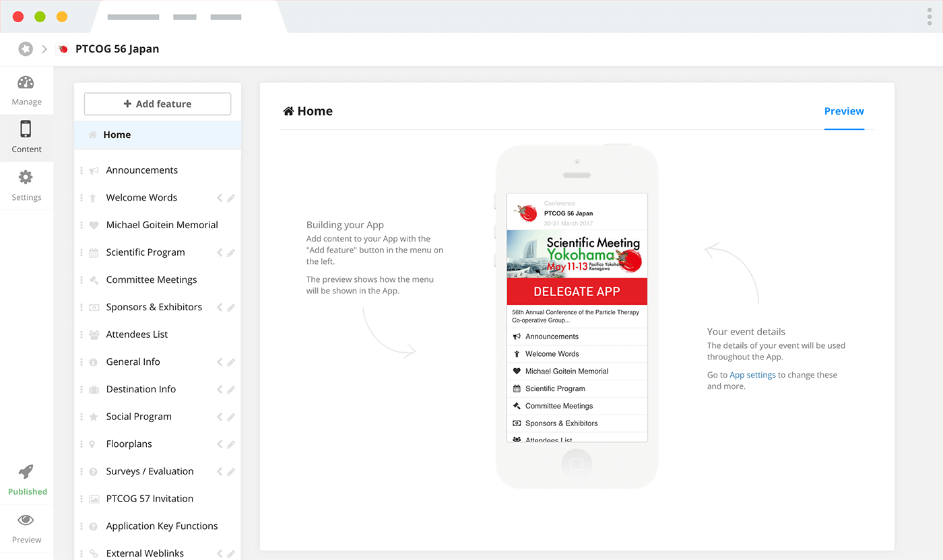
Task: Click the Social Program star icon
Action: (94, 417)
